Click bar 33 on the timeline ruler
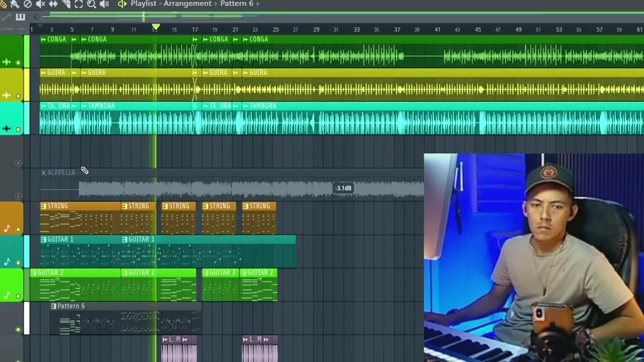Viewport: 644px width, 362px height. coord(357,30)
